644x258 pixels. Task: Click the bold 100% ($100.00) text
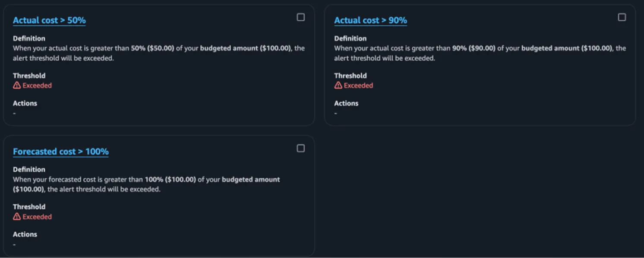pyautogui.click(x=170, y=179)
